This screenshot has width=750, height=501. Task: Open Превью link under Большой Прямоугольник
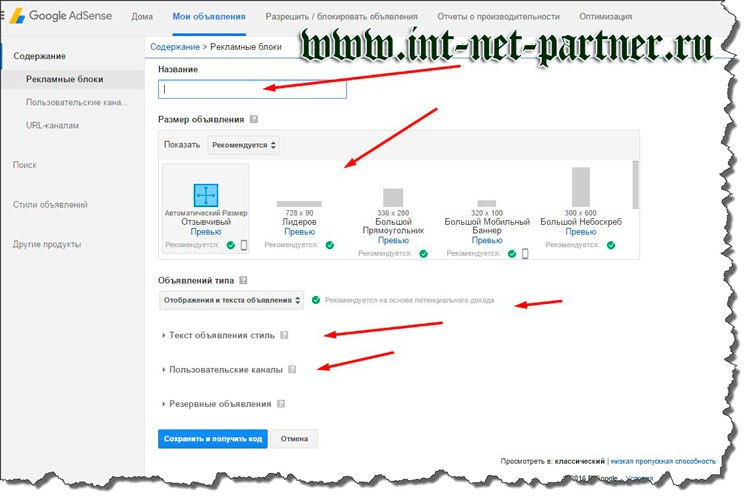pyautogui.click(x=393, y=240)
